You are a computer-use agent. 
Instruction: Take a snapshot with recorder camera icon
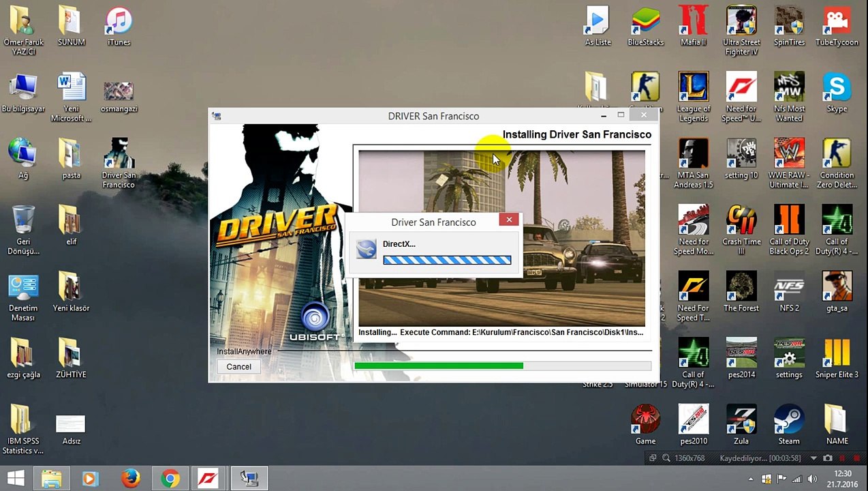[828, 458]
